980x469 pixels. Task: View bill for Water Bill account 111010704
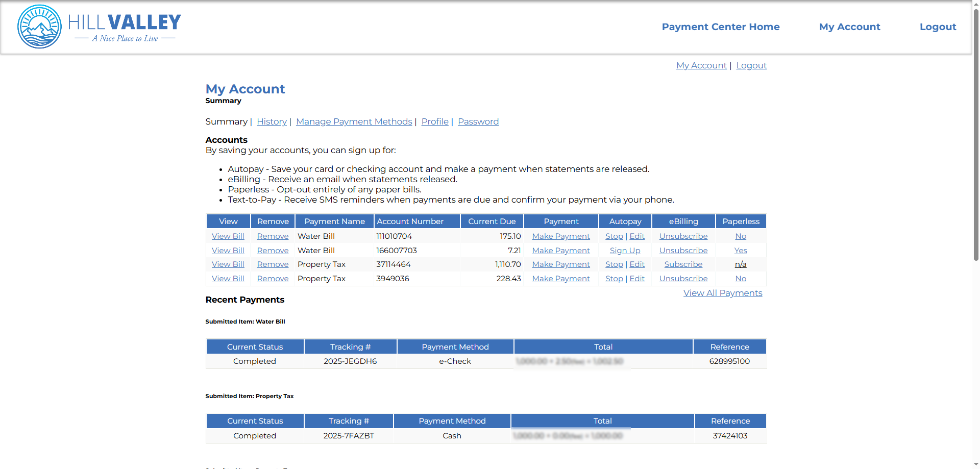pyautogui.click(x=228, y=236)
